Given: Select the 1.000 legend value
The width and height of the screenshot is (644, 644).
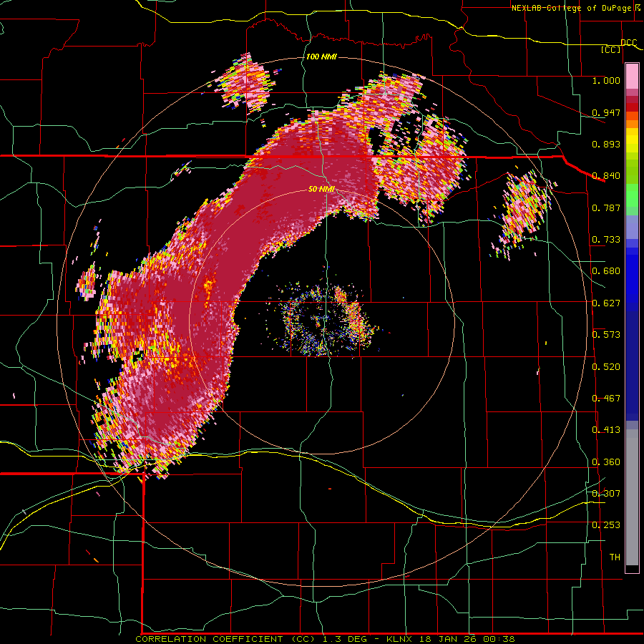Looking at the screenshot, I should 606,80.
